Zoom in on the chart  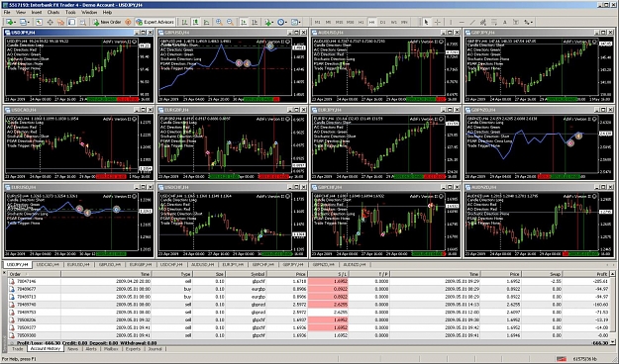click(x=219, y=22)
